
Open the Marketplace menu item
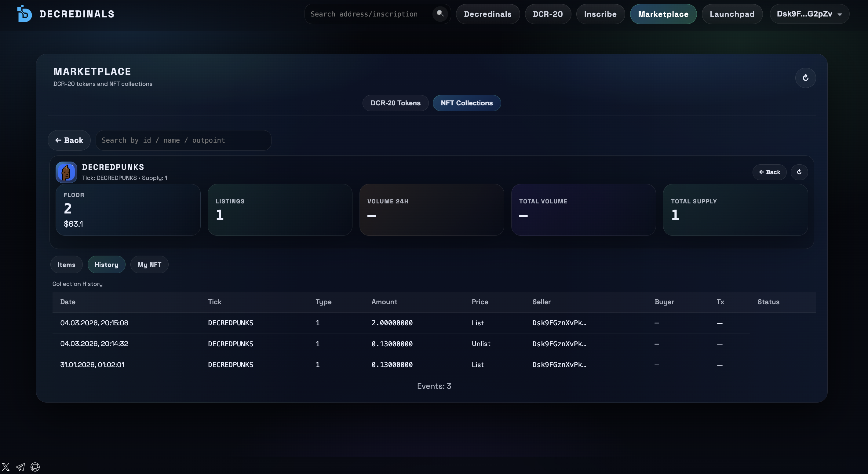click(663, 14)
